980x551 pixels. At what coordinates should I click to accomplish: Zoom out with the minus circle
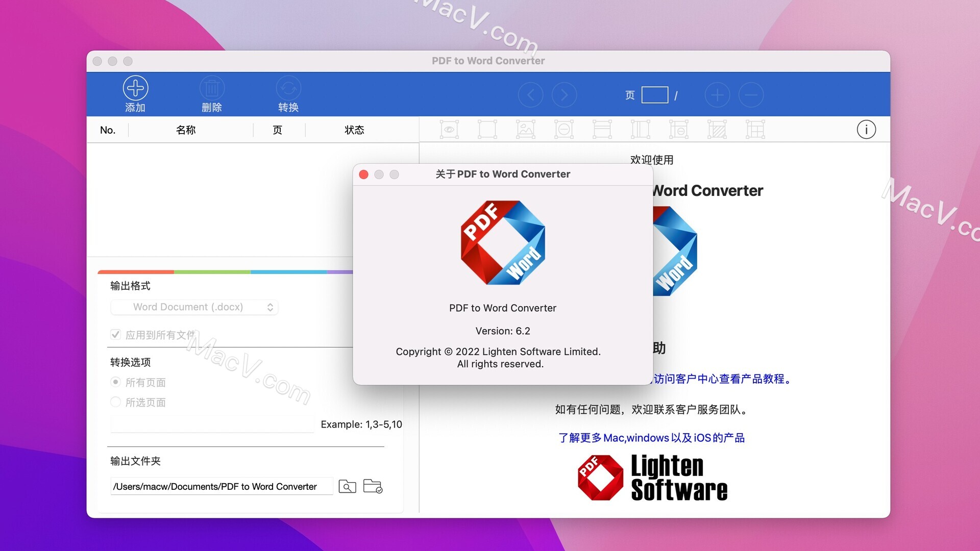(x=751, y=95)
